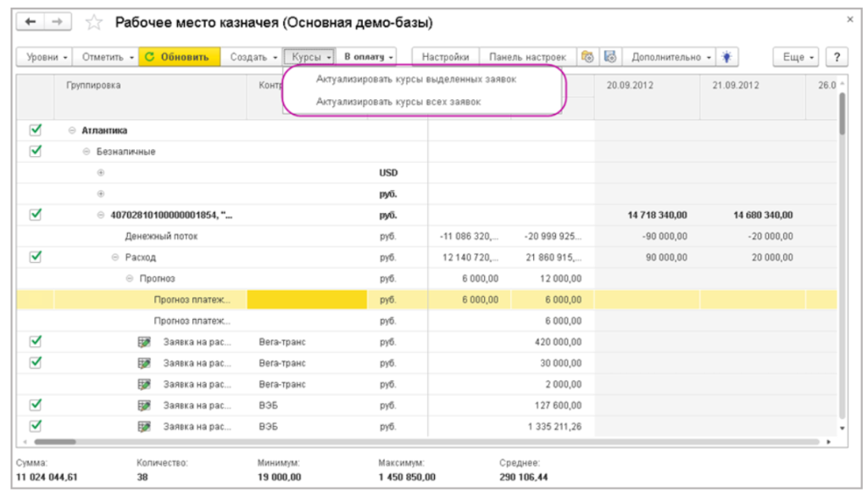Add form to favorites with the star icon
This screenshot has width=868, height=497.
[93, 23]
